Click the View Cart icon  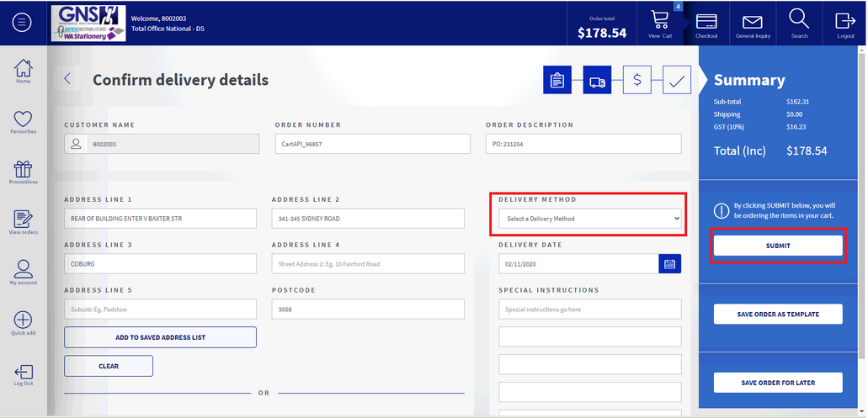pos(660,23)
